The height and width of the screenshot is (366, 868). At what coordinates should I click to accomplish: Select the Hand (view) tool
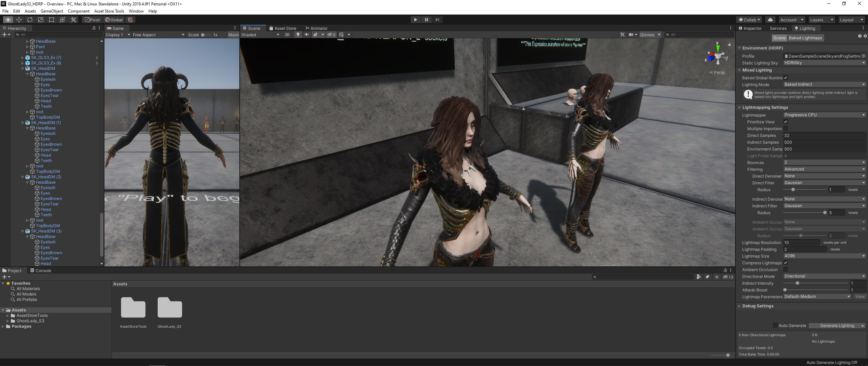[8, 20]
